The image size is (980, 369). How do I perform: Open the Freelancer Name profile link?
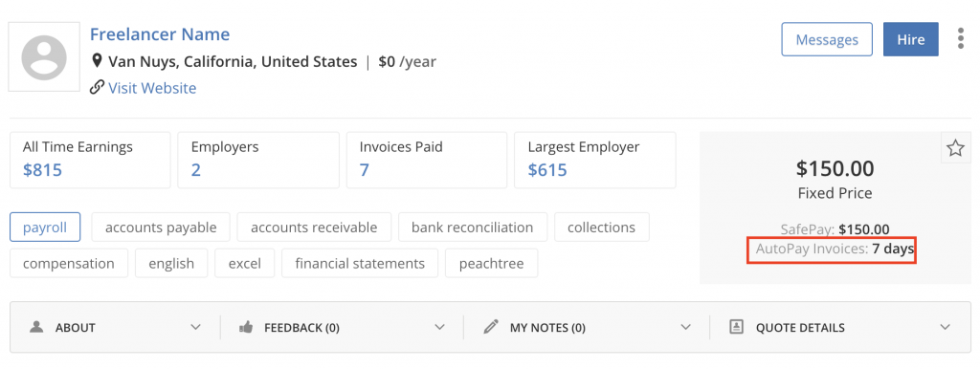point(160,33)
